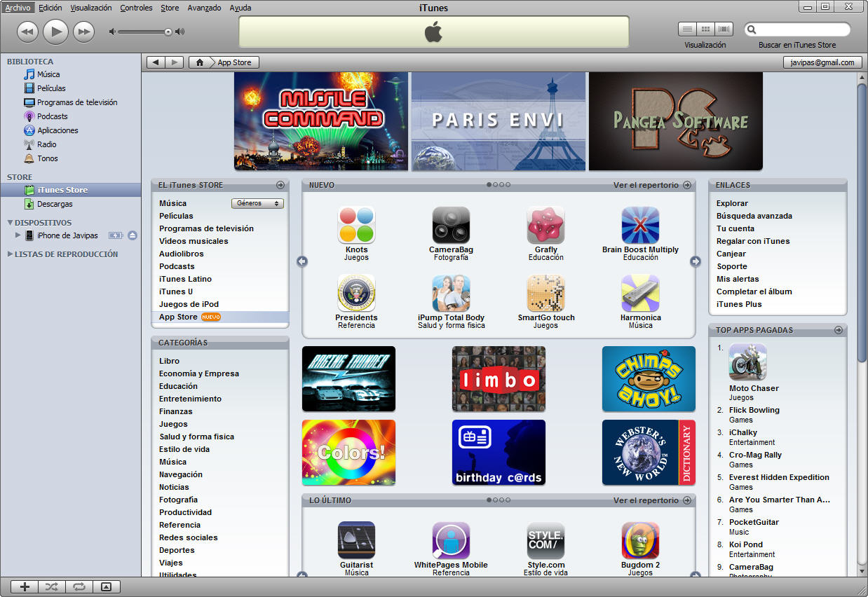Skip to the previous track
The image size is (868, 597).
pyautogui.click(x=27, y=31)
